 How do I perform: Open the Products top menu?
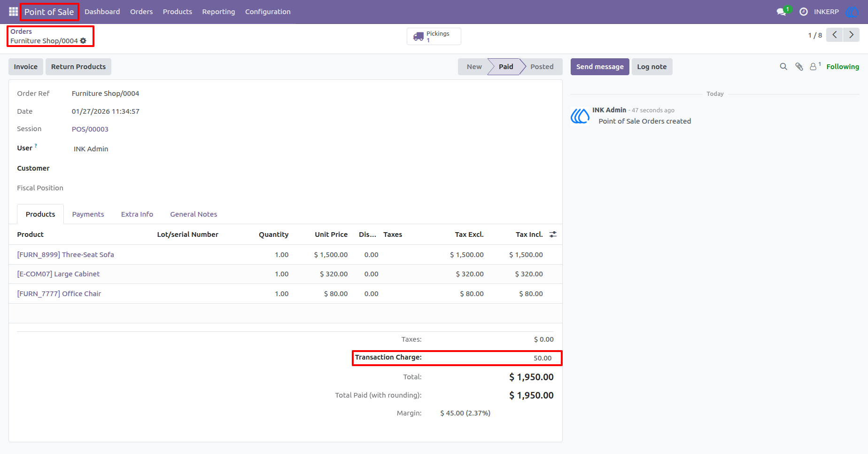tap(178, 12)
